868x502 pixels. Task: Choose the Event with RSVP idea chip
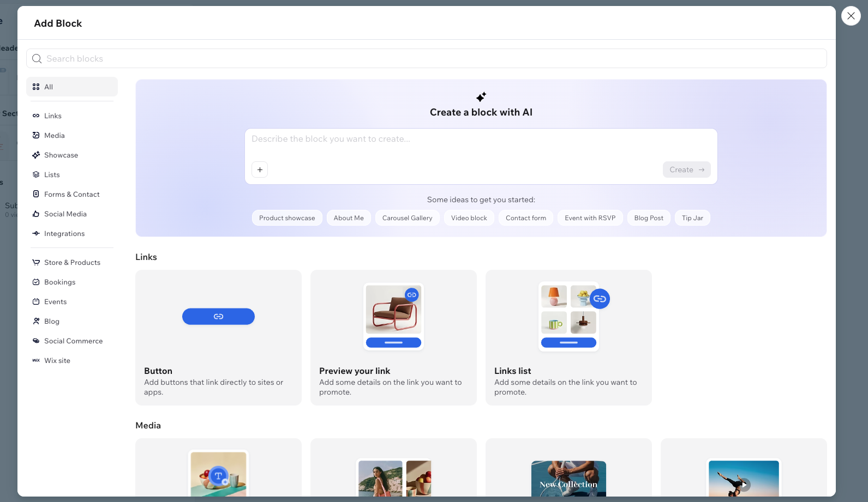pyautogui.click(x=590, y=218)
